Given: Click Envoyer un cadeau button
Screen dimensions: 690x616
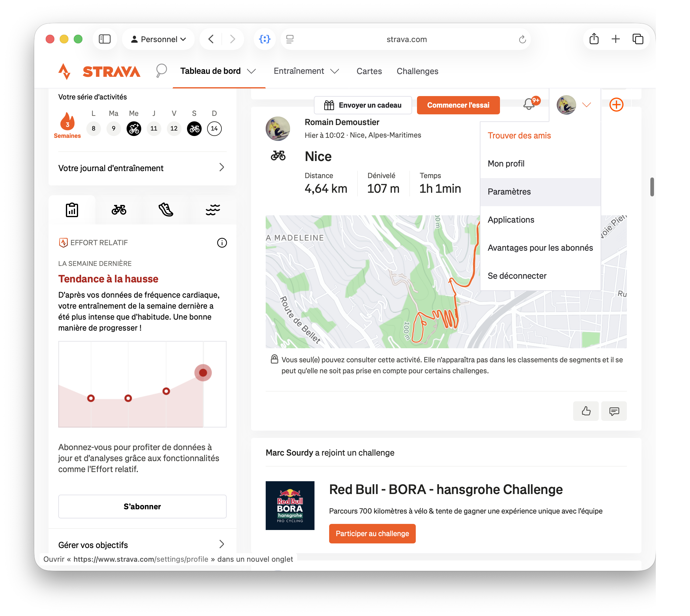Looking at the screenshot, I should (x=363, y=105).
